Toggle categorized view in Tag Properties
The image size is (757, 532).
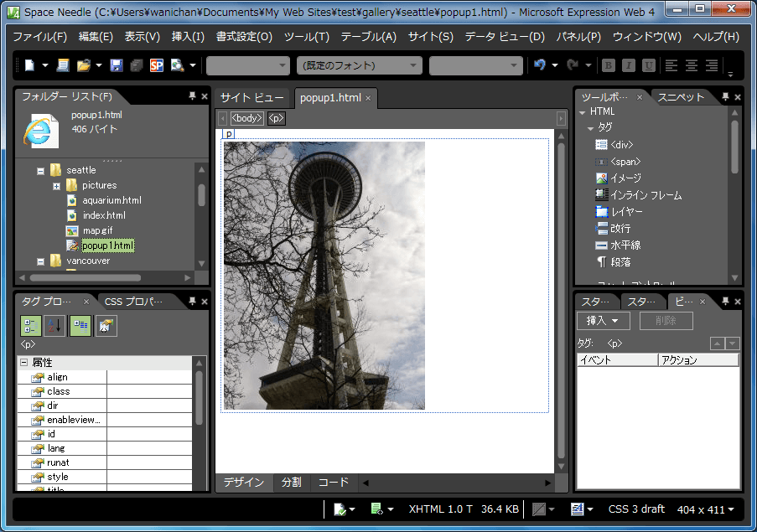click(x=32, y=326)
